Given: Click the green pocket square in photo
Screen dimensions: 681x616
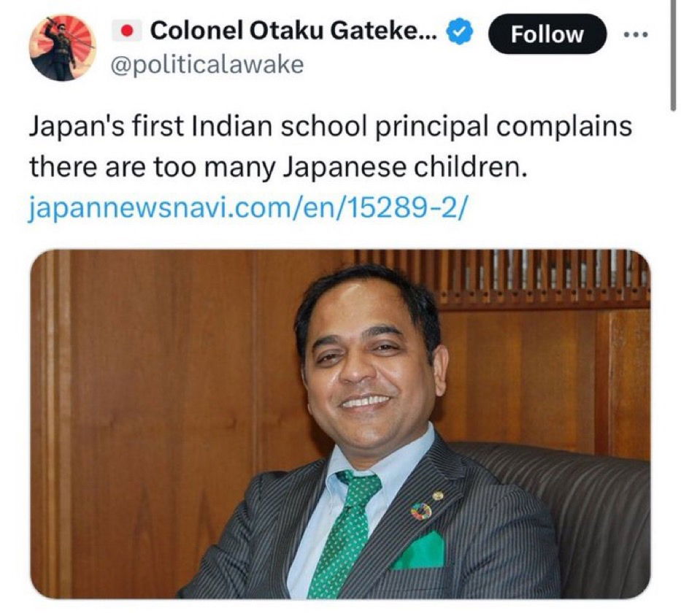Looking at the screenshot, I should [418, 551].
